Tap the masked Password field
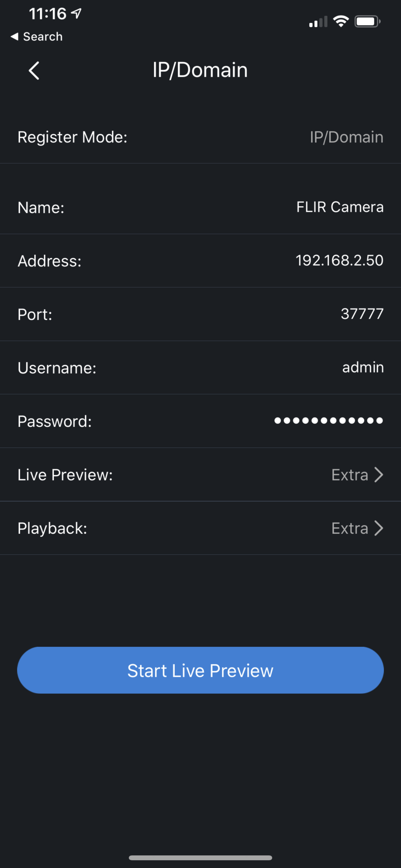The width and height of the screenshot is (401, 868). [x=328, y=420]
